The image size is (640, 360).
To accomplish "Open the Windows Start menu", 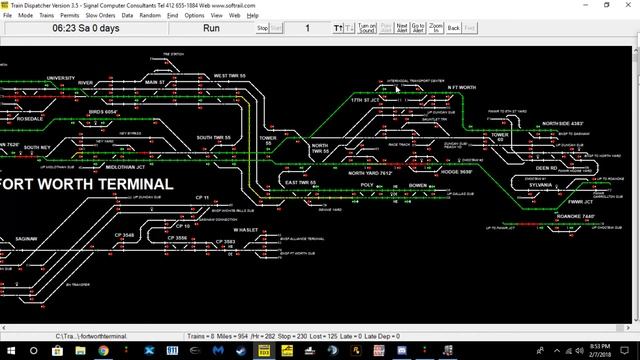I will click(11, 351).
